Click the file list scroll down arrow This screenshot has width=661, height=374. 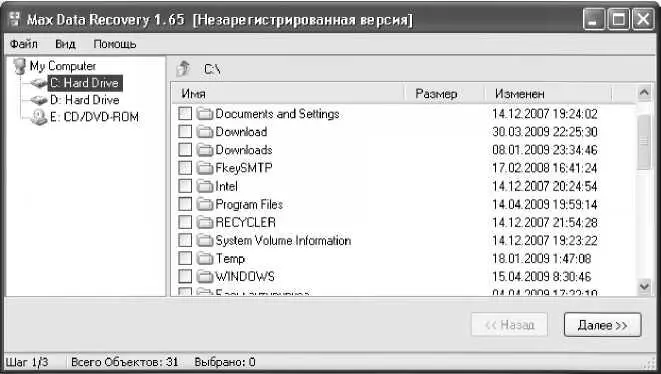pos(644,287)
